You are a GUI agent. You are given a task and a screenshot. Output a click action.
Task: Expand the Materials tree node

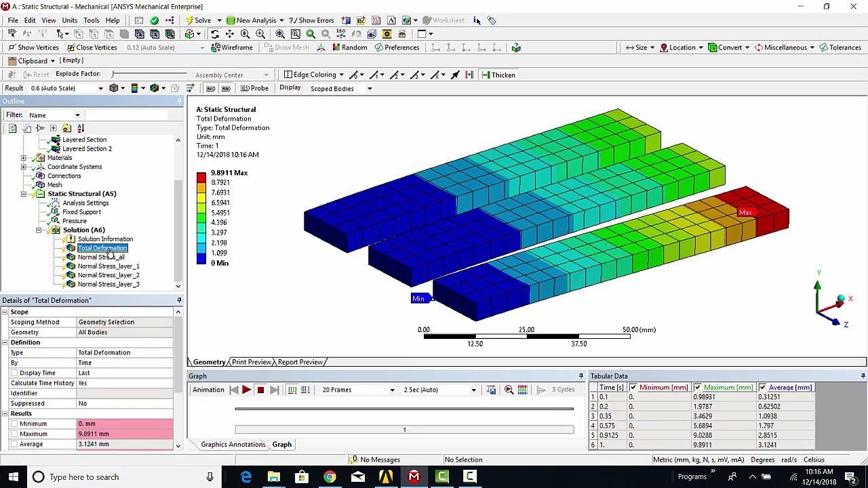click(x=24, y=158)
